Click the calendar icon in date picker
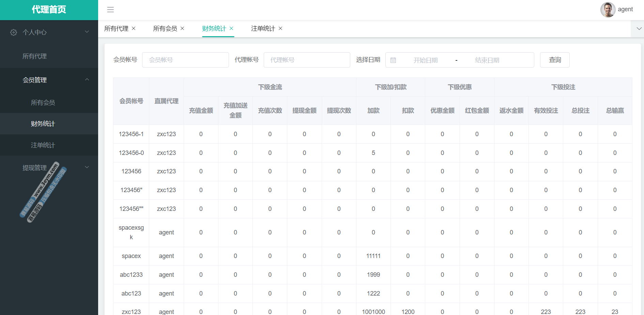 [393, 60]
